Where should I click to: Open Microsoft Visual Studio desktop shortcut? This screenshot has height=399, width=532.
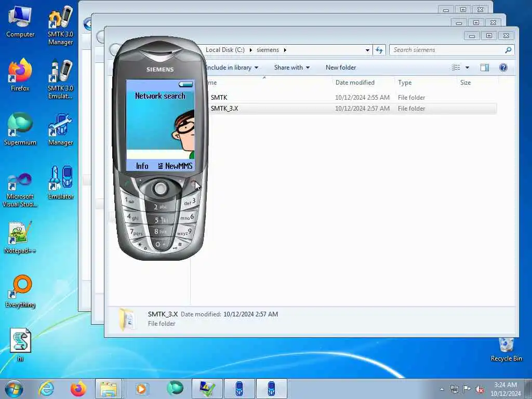pos(20,189)
